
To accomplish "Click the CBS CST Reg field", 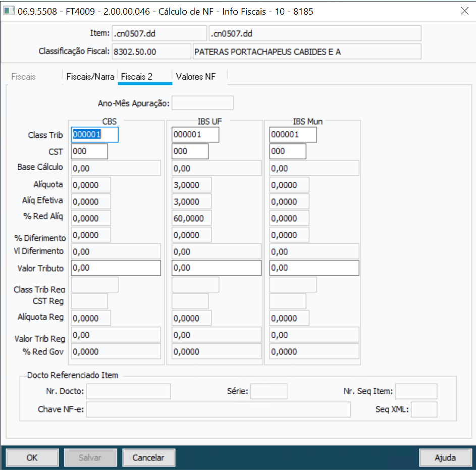I will tap(89, 301).
